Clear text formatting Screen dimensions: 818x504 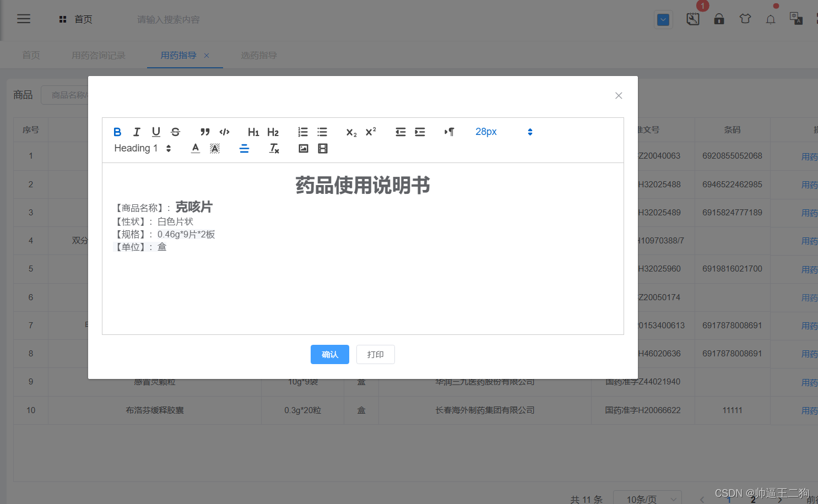274,148
